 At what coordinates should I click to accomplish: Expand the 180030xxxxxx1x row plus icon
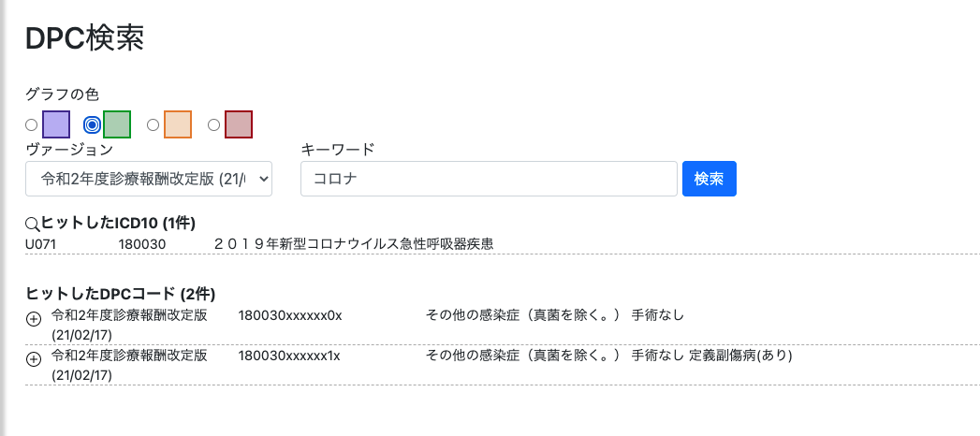click(34, 359)
